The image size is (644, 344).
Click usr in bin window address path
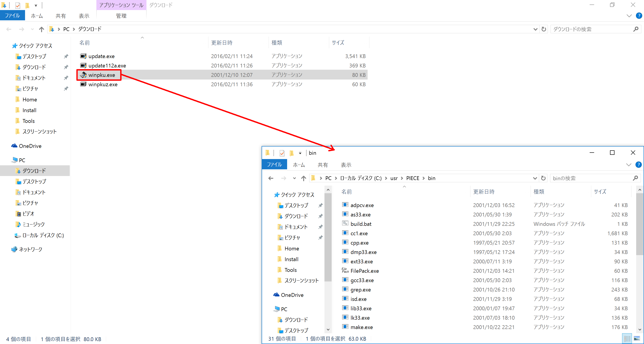394,178
